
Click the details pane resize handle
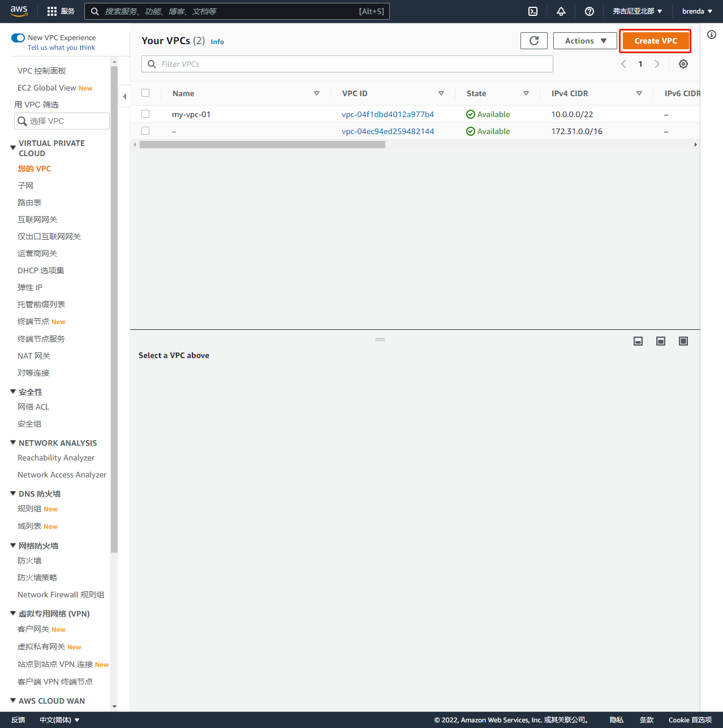[380, 339]
